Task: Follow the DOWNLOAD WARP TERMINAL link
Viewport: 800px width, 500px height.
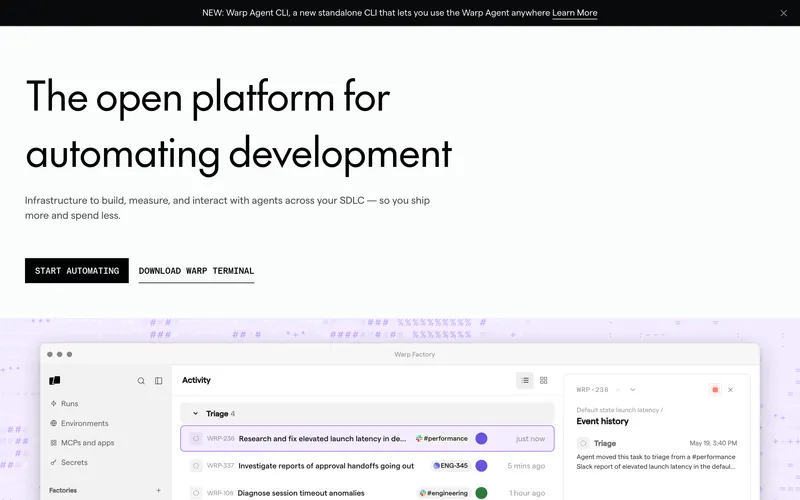Action: pos(196,271)
